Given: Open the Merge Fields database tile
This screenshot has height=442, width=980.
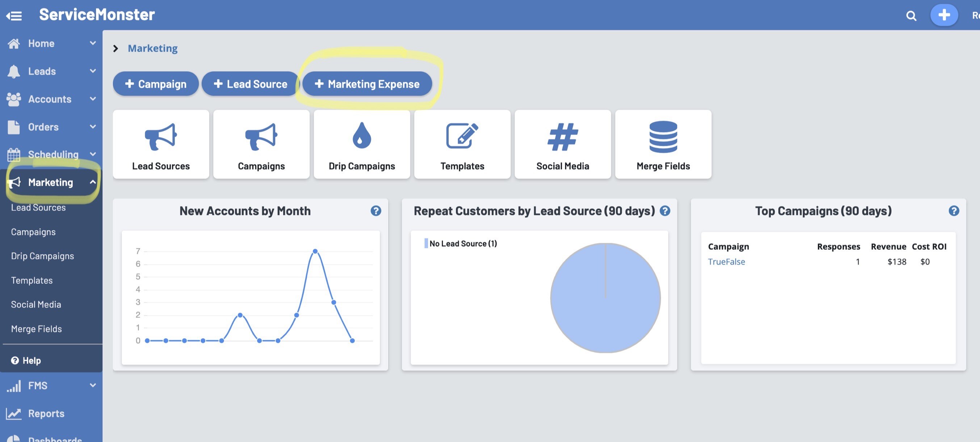Looking at the screenshot, I should (x=663, y=144).
